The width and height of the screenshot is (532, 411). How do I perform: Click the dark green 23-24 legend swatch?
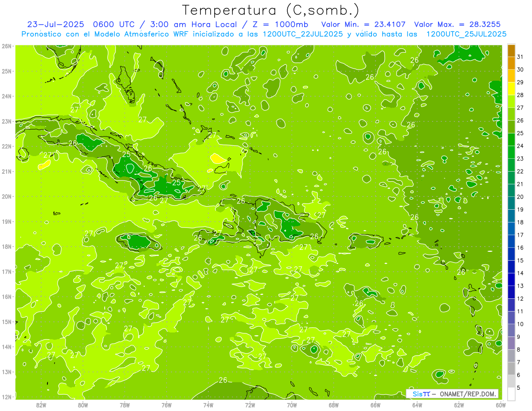click(511, 152)
